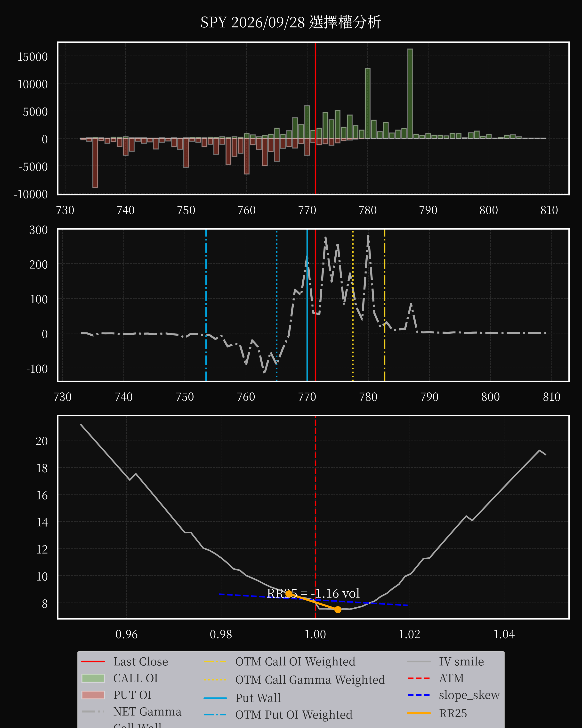Select the "RR25" legend label
Screen dimensions: 582x728
pyautogui.click(x=453, y=713)
